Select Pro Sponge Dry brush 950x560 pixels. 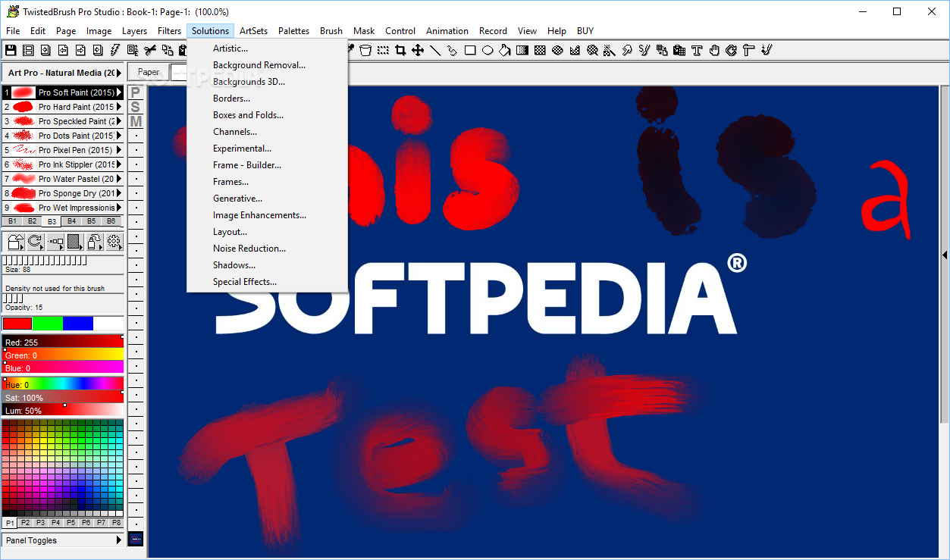pyautogui.click(x=62, y=193)
